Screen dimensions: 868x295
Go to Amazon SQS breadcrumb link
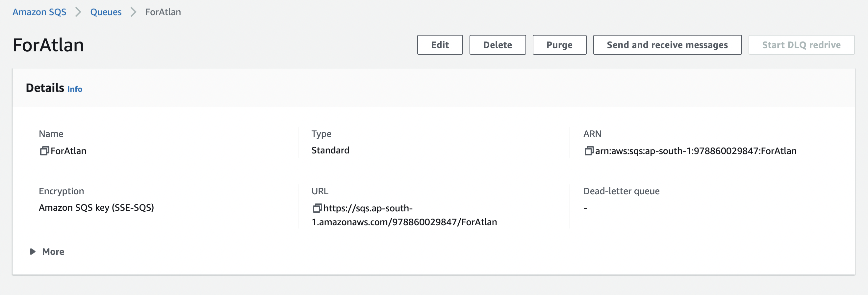pyautogui.click(x=39, y=12)
